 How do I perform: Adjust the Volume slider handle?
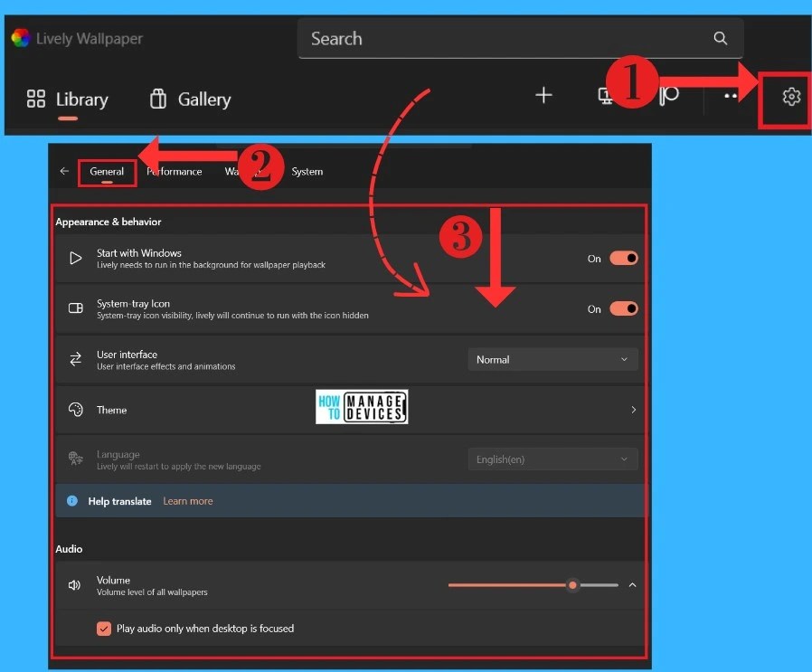(x=572, y=585)
